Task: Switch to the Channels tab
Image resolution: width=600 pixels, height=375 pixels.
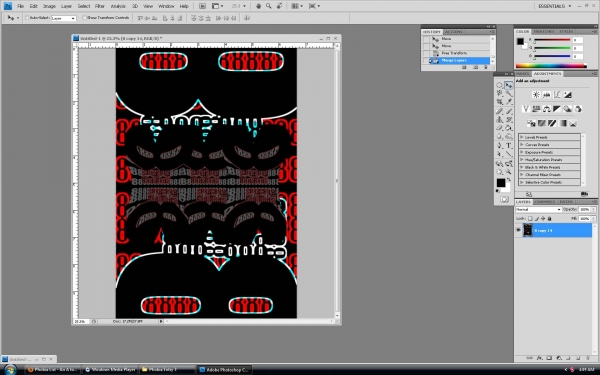Action: coord(545,202)
